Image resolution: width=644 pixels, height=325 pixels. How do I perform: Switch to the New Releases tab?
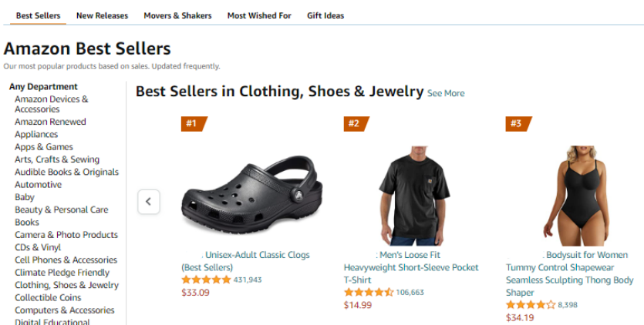click(102, 15)
